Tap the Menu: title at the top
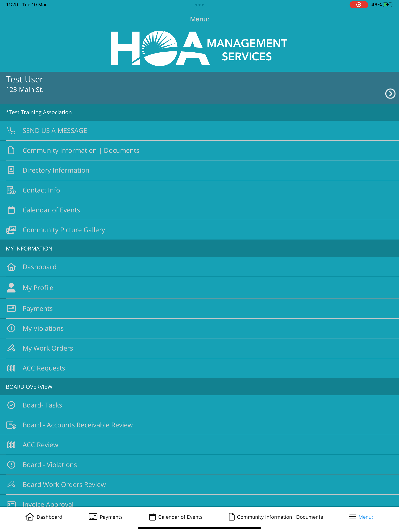This screenshot has width=399, height=532. 199,19
